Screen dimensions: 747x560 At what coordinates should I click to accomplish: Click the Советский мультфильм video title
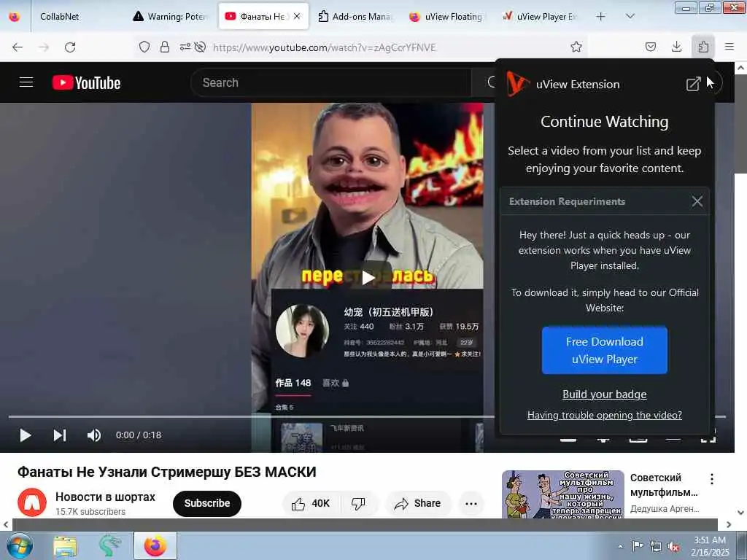pos(664,485)
